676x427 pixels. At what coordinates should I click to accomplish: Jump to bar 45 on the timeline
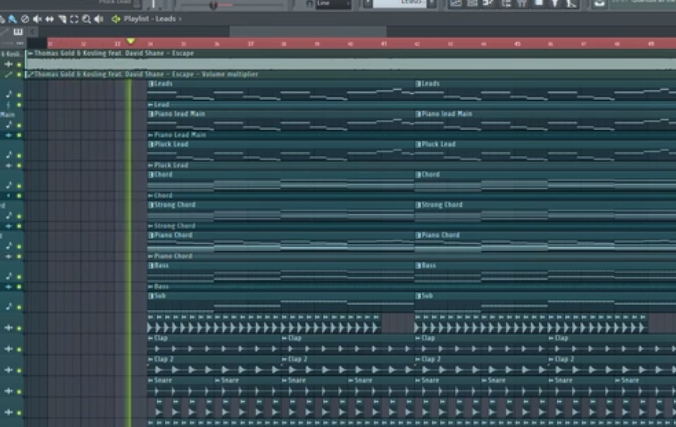517,44
